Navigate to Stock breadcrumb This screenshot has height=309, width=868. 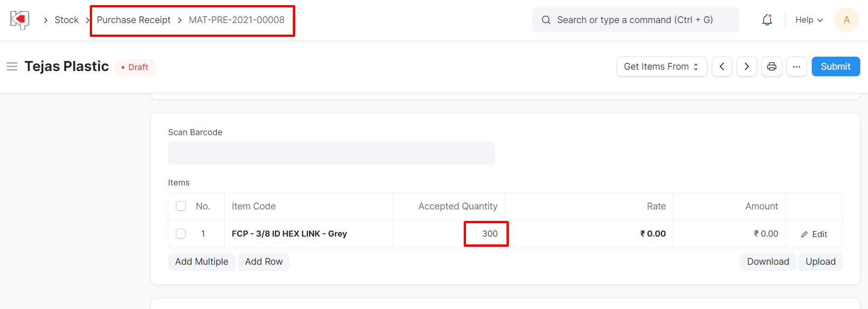pyautogui.click(x=67, y=20)
